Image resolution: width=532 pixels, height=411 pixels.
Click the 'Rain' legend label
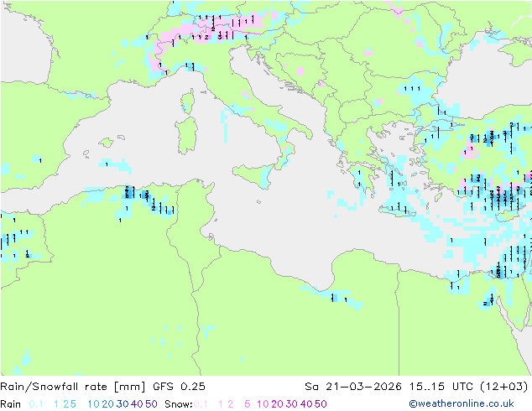[11, 404]
